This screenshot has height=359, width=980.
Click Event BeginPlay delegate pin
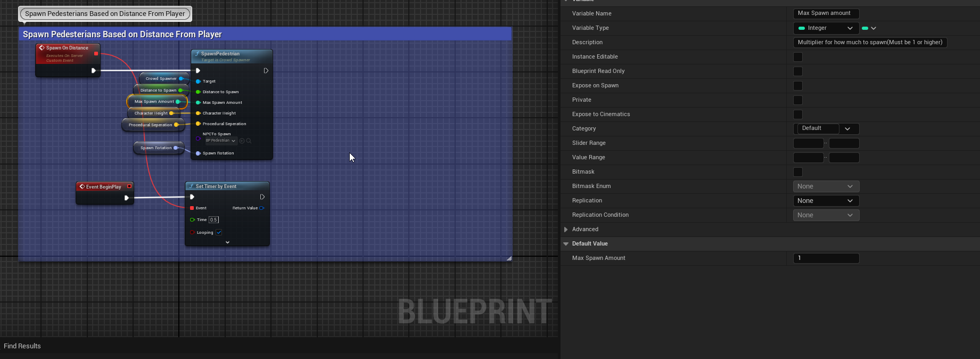click(129, 186)
